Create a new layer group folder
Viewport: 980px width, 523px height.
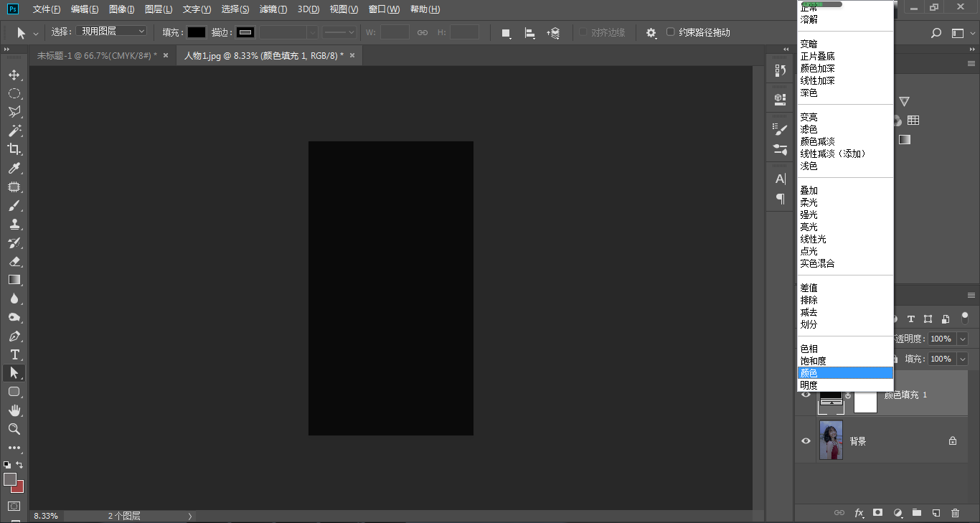916,513
